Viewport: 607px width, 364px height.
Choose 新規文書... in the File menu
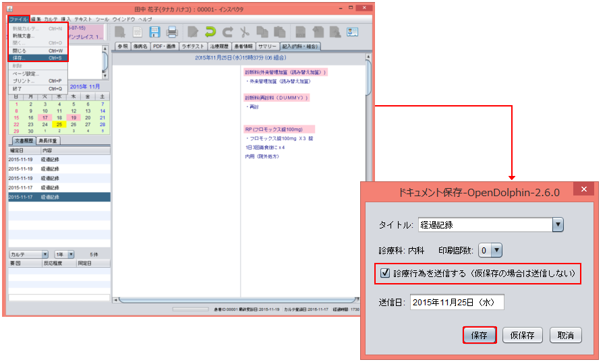(x=38, y=36)
